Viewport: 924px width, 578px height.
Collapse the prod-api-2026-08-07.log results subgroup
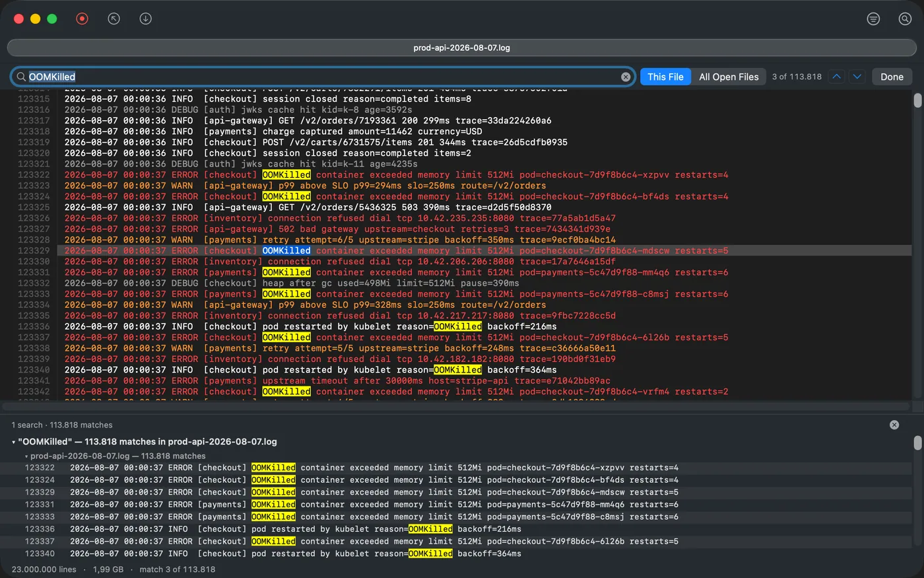[26, 456]
